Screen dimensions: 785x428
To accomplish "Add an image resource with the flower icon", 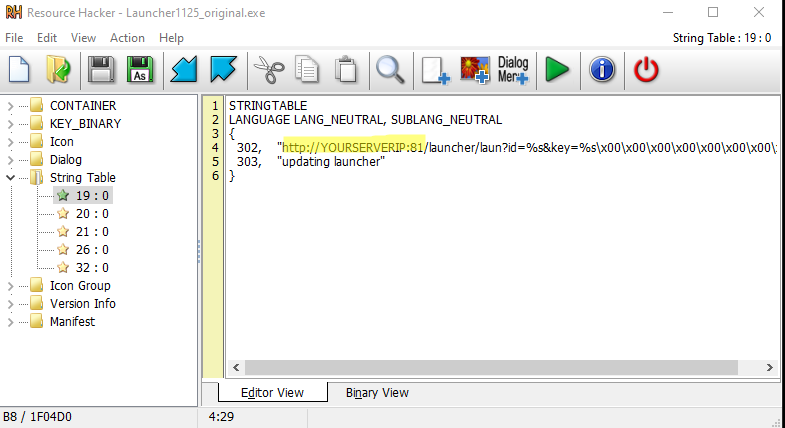I will (474, 70).
